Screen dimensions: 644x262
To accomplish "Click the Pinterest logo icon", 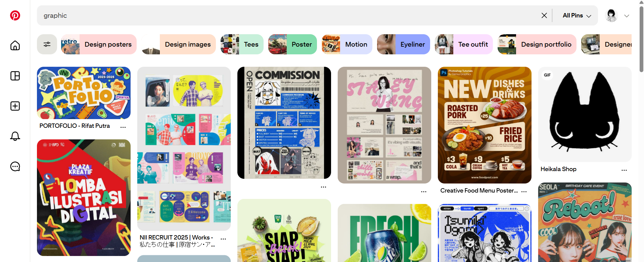I will pos(15,15).
